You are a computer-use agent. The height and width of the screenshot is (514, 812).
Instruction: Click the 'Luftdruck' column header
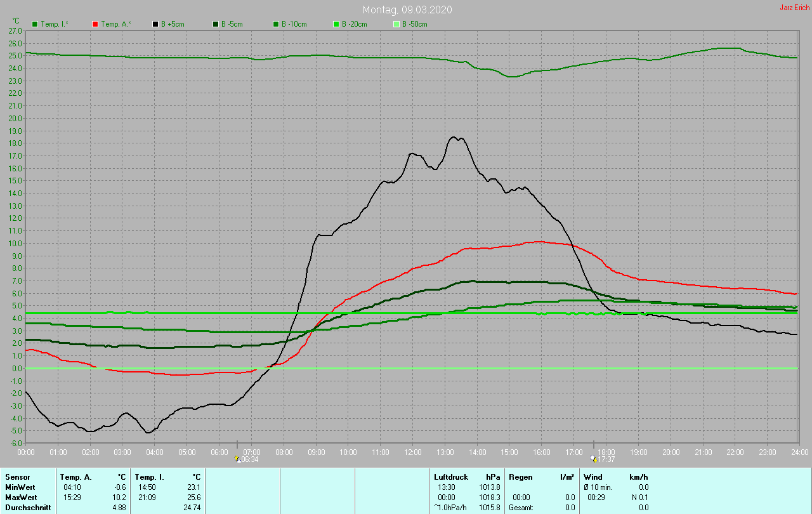(x=451, y=477)
